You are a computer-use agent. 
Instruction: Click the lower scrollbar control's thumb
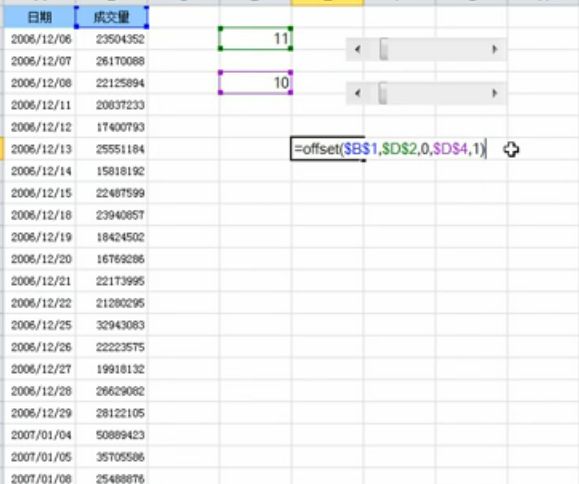(x=383, y=93)
